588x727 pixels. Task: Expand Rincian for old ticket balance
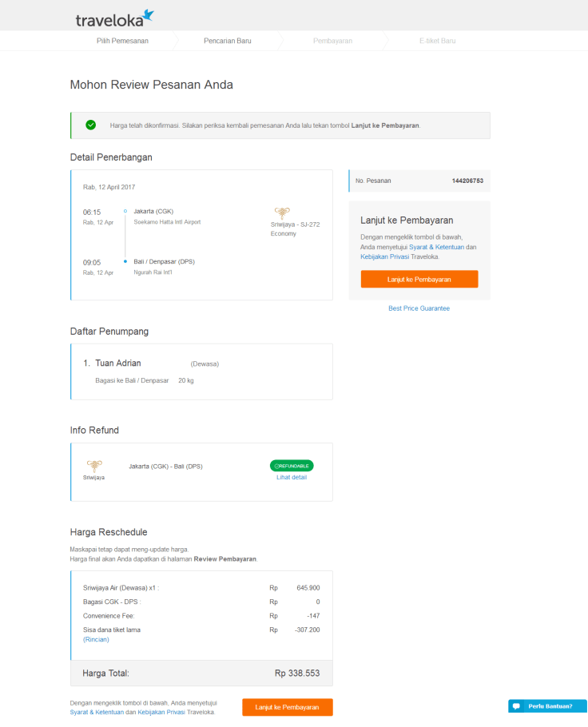(x=96, y=639)
